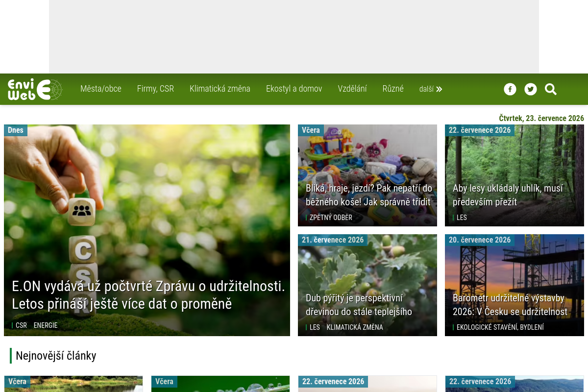This screenshot has width=588, height=392.
Task: Open article "Dub pýřitý je perspektivní dřevinou"
Action: [359, 305]
